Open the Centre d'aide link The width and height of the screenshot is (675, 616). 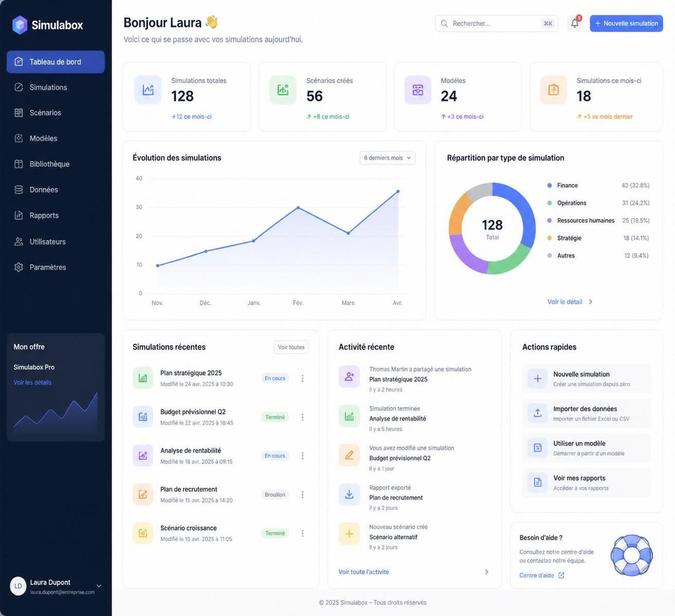pyautogui.click(x=537, y=575)
